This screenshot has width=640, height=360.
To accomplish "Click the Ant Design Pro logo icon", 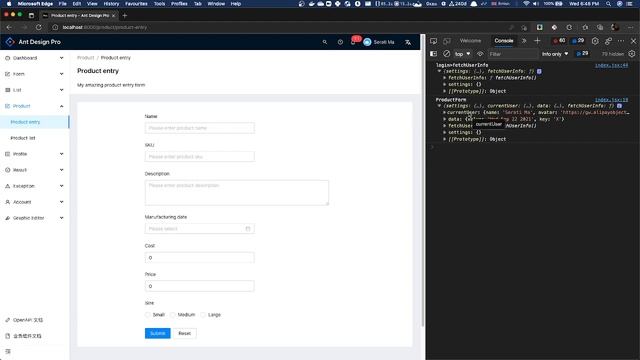I will coord(10,42).
